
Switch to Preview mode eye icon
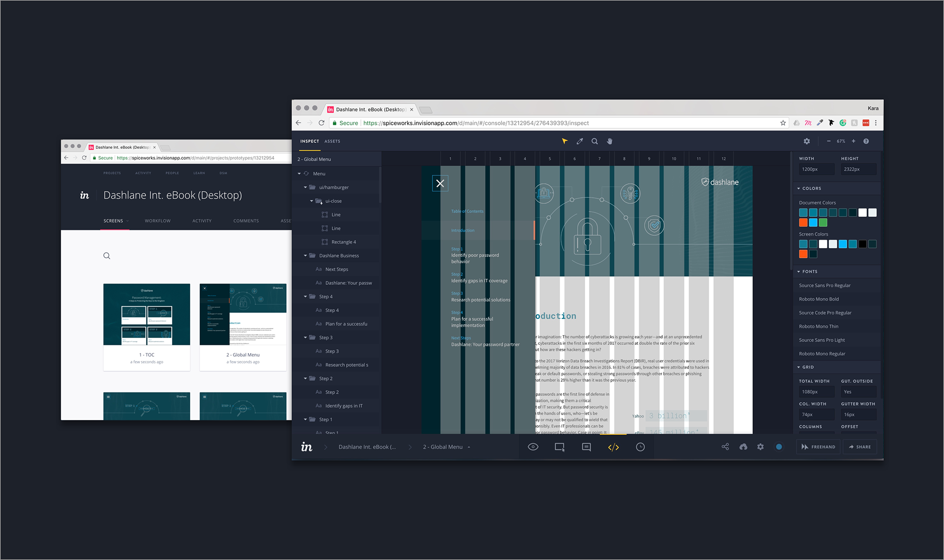[533, 447]
